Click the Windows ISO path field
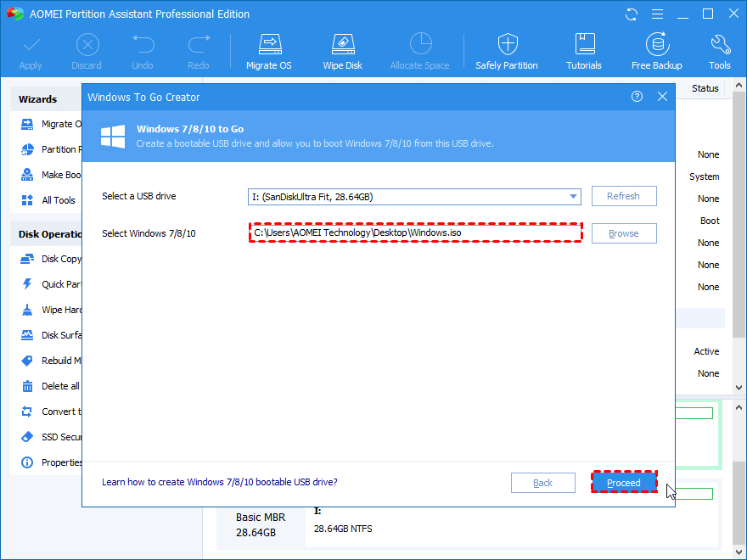747x560 pixels. point(415,232)
